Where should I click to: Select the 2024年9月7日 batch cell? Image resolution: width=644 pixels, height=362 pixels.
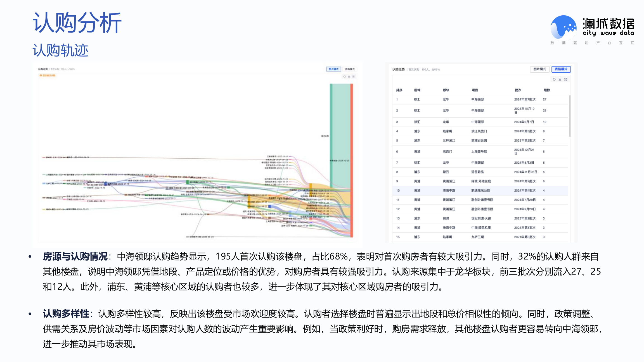pos(524,122)
